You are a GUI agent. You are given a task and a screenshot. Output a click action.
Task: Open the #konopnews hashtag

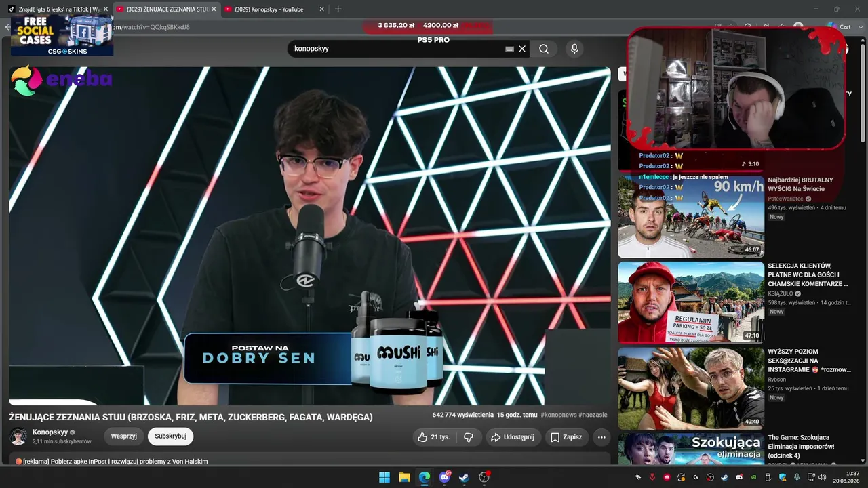click(558, 415)
